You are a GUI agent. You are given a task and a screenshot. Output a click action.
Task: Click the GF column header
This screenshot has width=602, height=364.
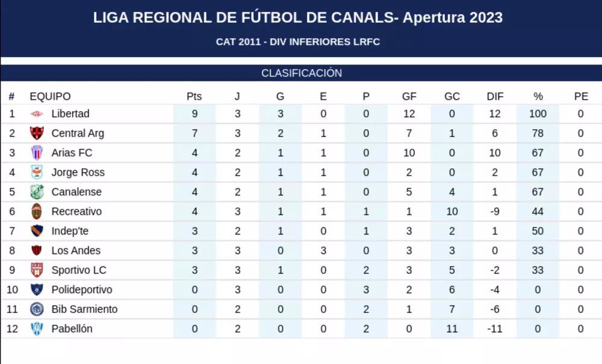click(409, 96)
